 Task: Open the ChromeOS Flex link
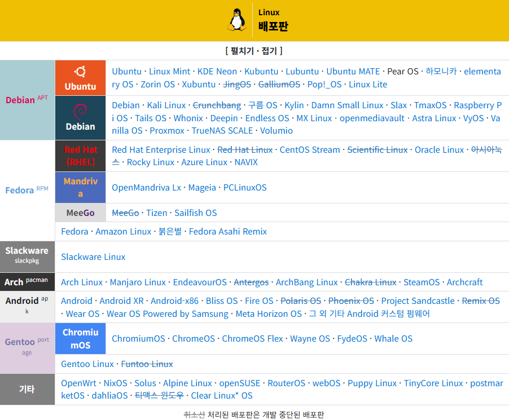pyautogui.click(x=252, y=338)
